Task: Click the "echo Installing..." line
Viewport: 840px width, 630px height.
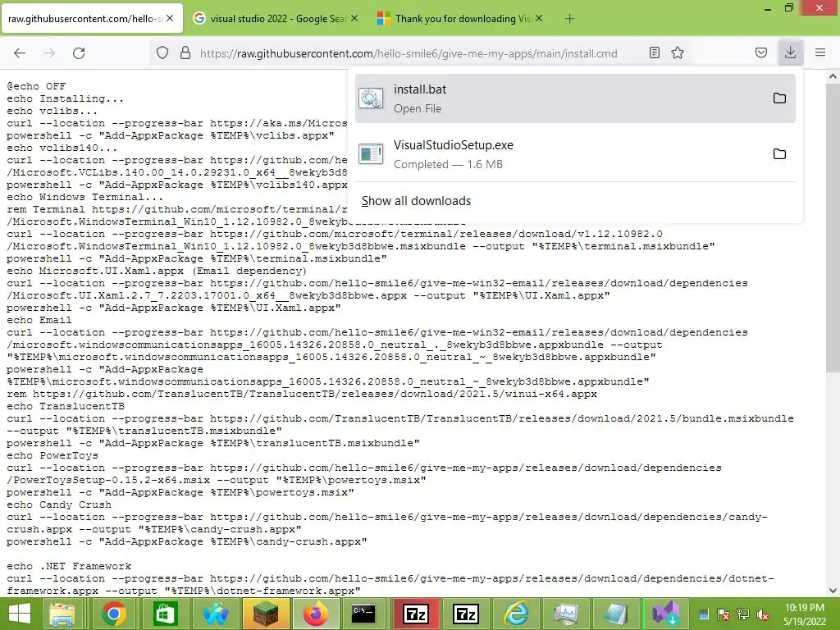Action: click(x=66, y=98)
